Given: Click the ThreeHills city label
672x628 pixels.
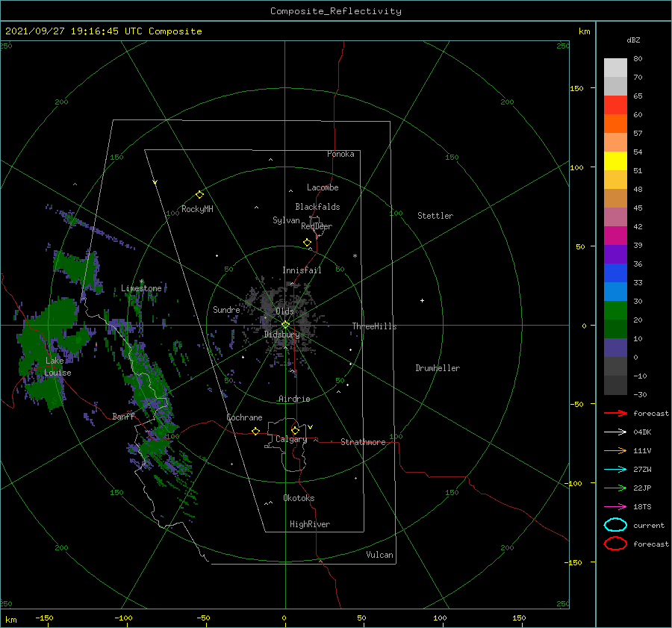Looking at the screenshot, I should [x=375, y=326].
